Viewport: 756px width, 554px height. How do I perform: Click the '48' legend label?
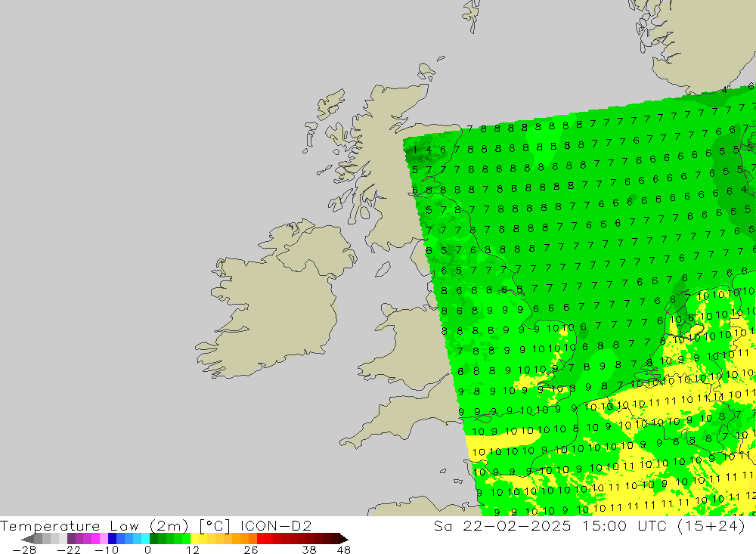(x=344, y=550)
